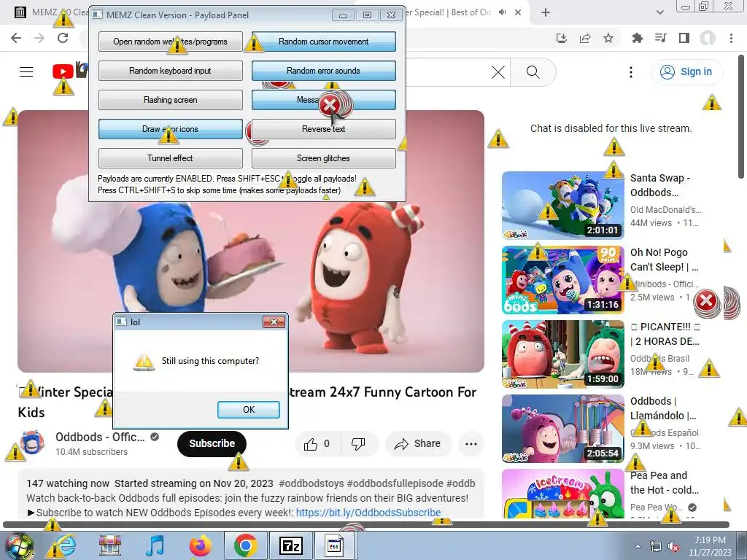The width and height of the screenshot is (747, 560).
Task: Subscribe to Oddbods channel
Action: click(x=212, y=444)
